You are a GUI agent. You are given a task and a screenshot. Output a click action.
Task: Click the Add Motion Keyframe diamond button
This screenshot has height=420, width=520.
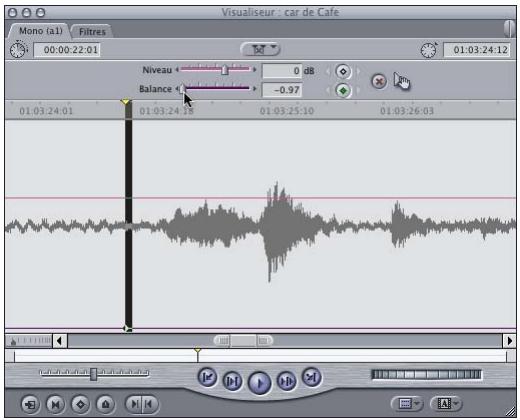click(80, 404)
